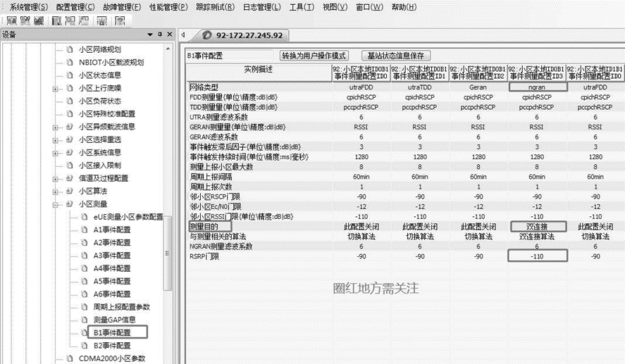This screenshot has width=625, height=364.
Task: Click the fifth toolbar icon with the gear
Action: pyautogui.click(x=70, y=20)
